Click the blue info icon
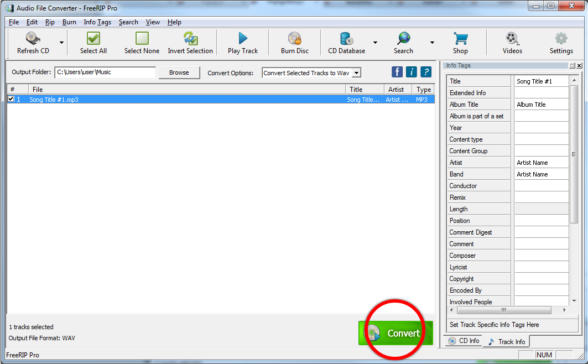Screen dimensions: 588x364 pyautogui.click(x=412, y=71)
